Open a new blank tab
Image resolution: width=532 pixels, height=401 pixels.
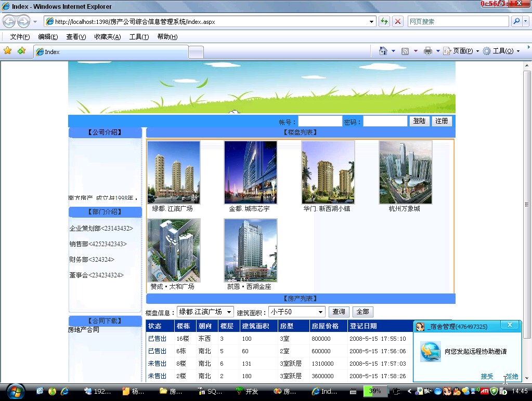pyautogui.click(x=196, y=52)
